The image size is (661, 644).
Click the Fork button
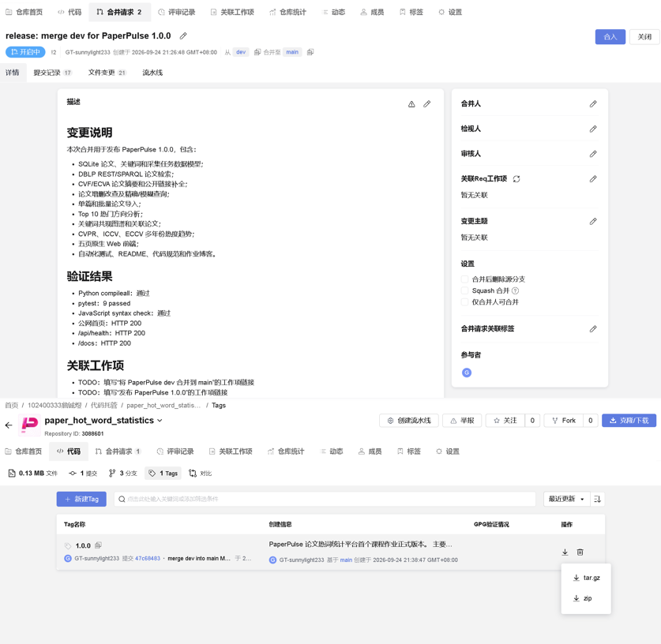(564, 421)
